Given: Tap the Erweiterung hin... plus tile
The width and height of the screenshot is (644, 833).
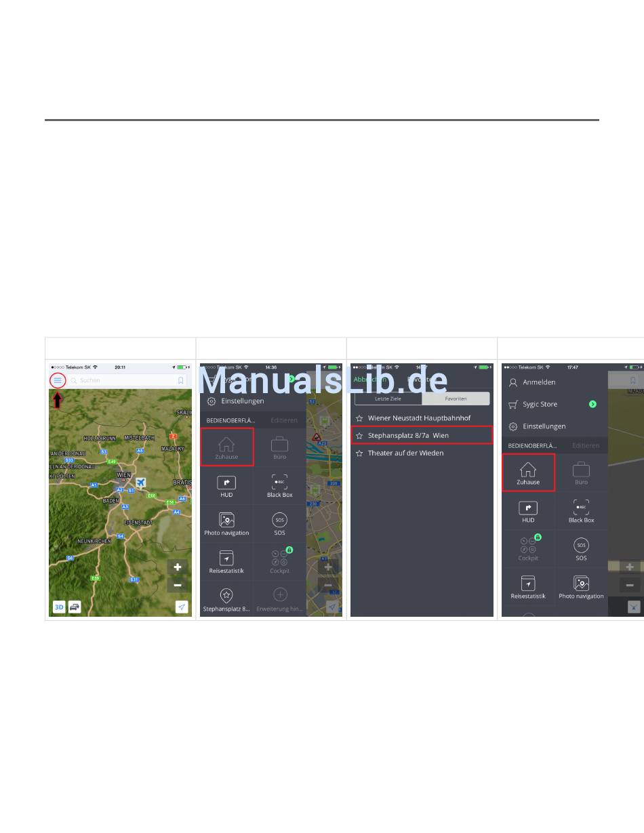Looking at the screenshot, I should pyautogui.click(x=279, y=599).
